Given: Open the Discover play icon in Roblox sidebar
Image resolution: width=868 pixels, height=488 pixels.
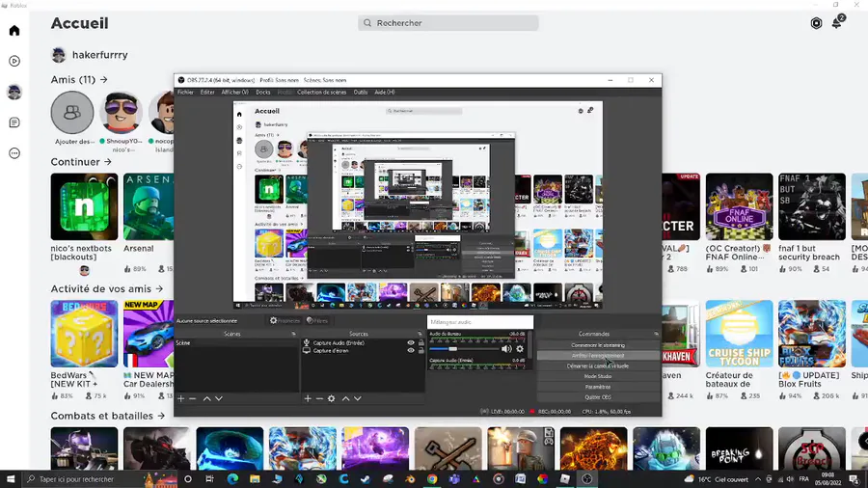Looking at the screenshot, I should [x=14, y=61].
